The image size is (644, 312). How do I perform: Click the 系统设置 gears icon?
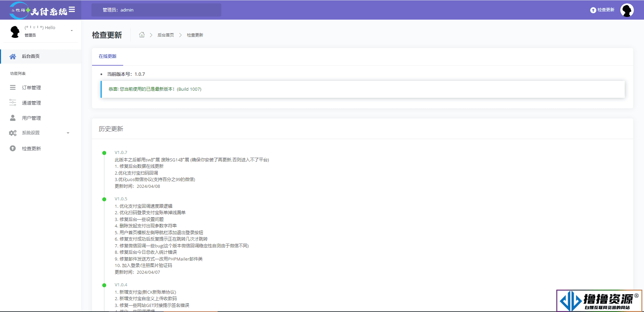coord(13,133)
